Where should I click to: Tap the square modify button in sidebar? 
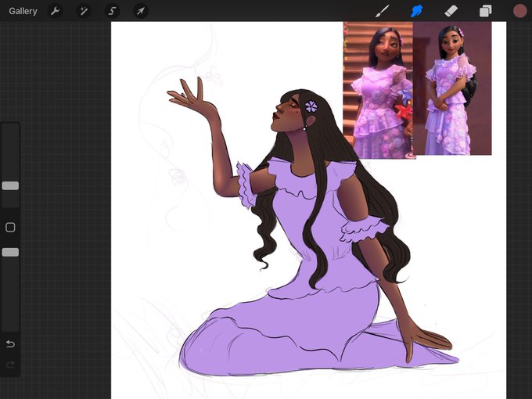click(x=10, y=228)
